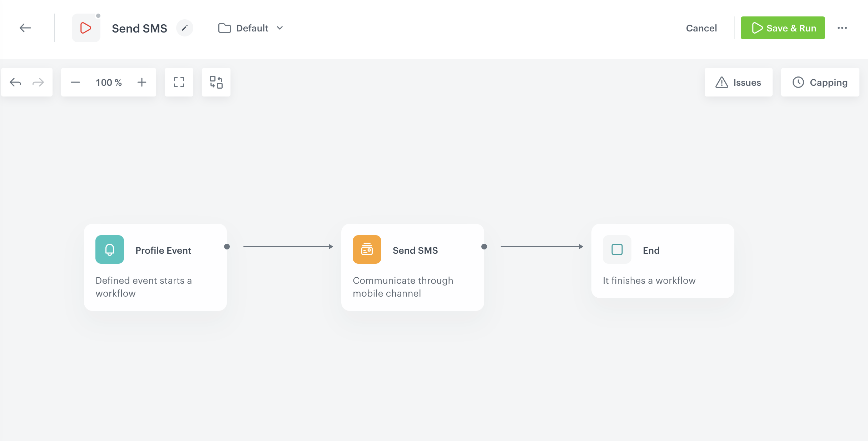Select the undo arrow in the canvas toolbar
Image resolution: width=868 pixels, height=441 pixels.
[x=15, y=82]
